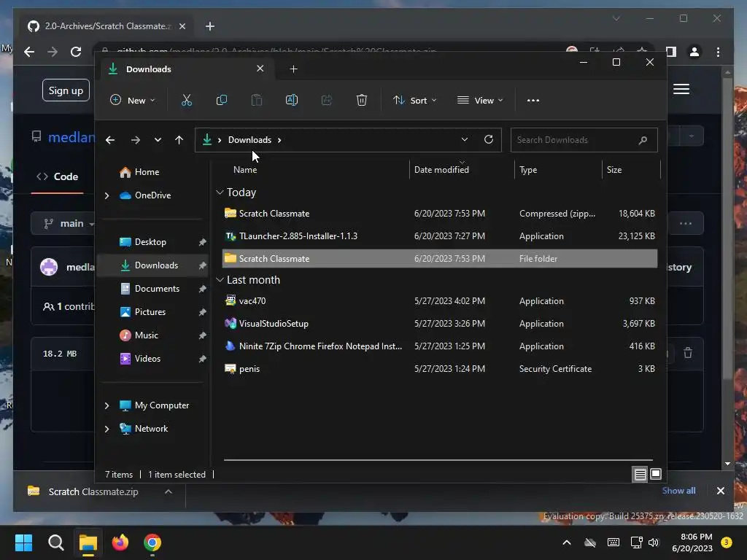Navigate up one folder level
This screenshot has width=747, height=560.
[179, 140]
